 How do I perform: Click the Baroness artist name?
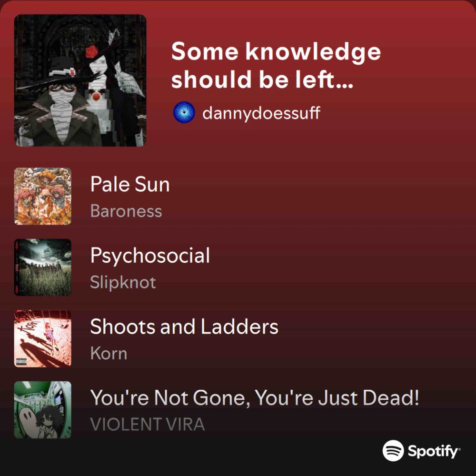coord(126,211)
